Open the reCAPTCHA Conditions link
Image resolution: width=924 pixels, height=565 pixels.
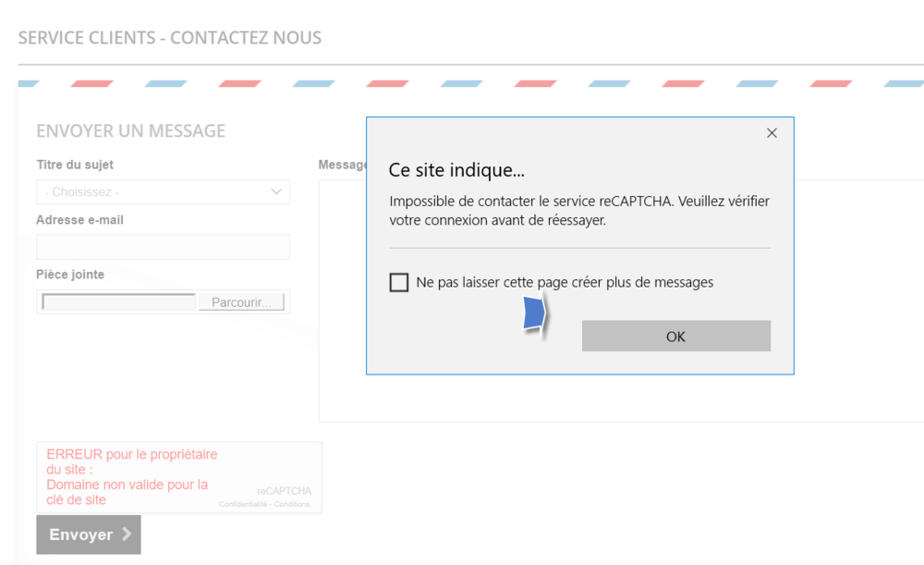click(292, 504)
